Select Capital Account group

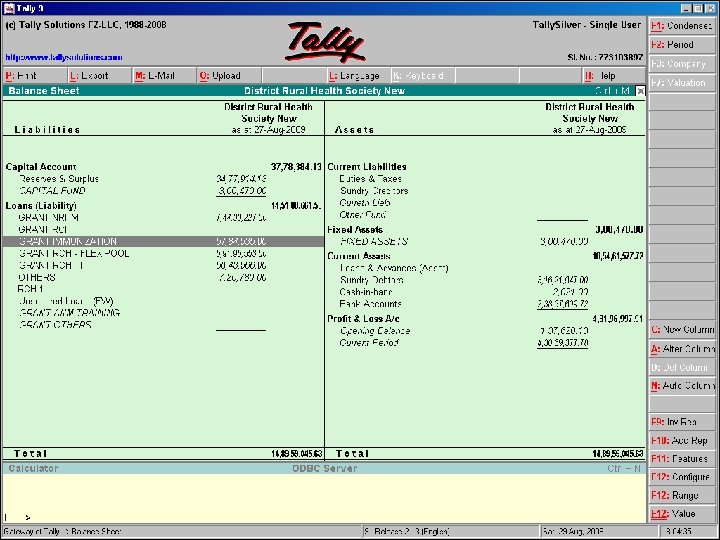(41, 167)
